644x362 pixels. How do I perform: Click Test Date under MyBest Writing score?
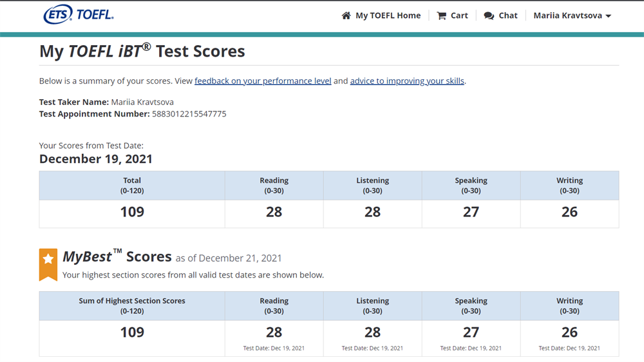tap(570, 348)
